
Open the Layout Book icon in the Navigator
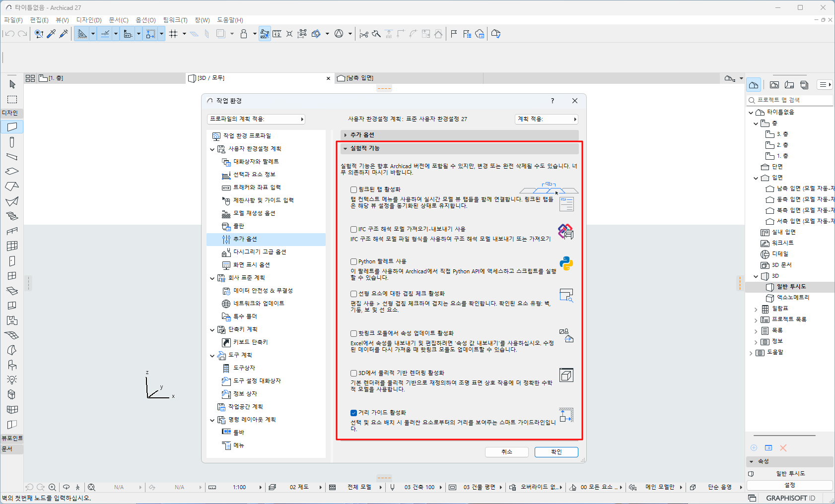[x=789, y=85]
